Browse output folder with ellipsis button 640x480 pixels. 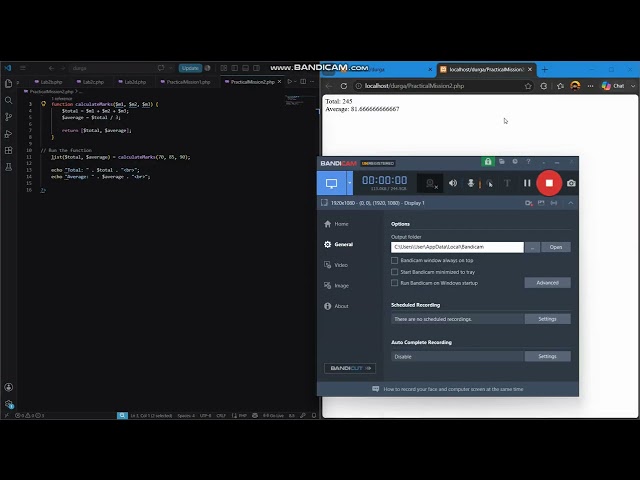click(x=532, y=247)
